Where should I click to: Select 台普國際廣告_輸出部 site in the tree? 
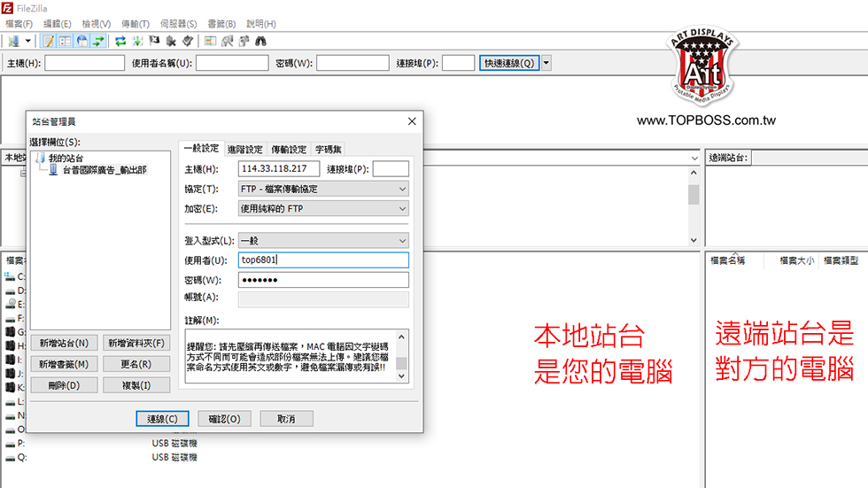(104, 169)
